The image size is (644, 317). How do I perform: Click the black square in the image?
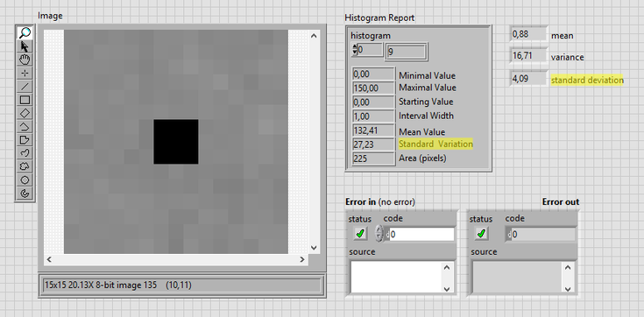[x=176, y=142]
